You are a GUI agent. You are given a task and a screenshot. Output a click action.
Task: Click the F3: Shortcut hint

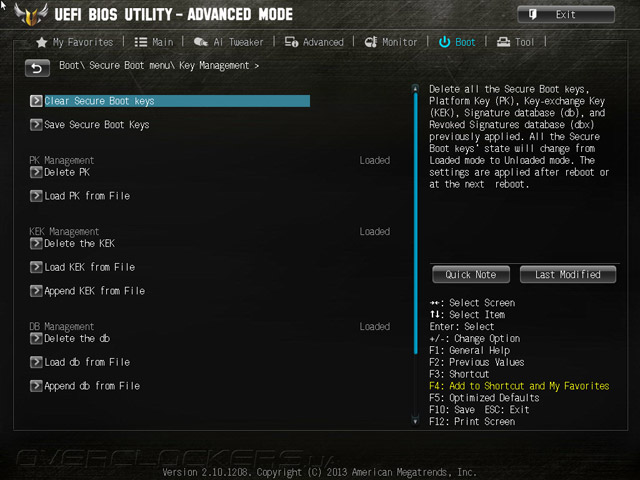click(x=459, y=374)
